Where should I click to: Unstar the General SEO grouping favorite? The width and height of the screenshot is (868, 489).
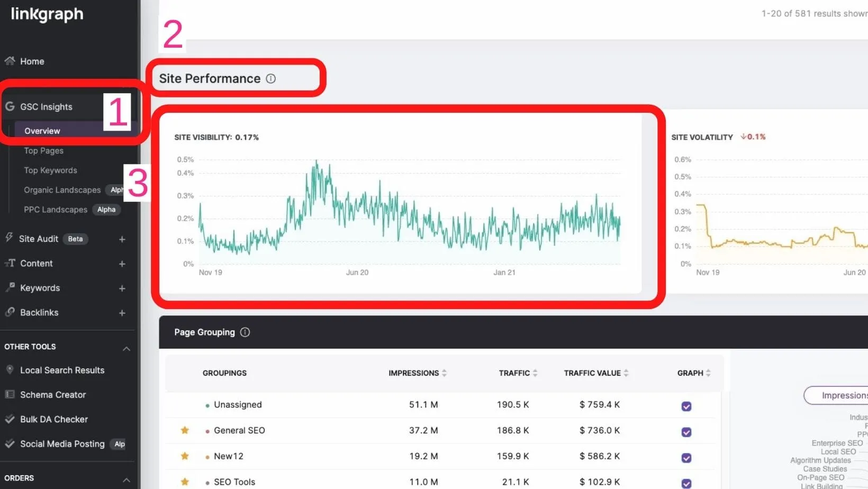(184, 430)
